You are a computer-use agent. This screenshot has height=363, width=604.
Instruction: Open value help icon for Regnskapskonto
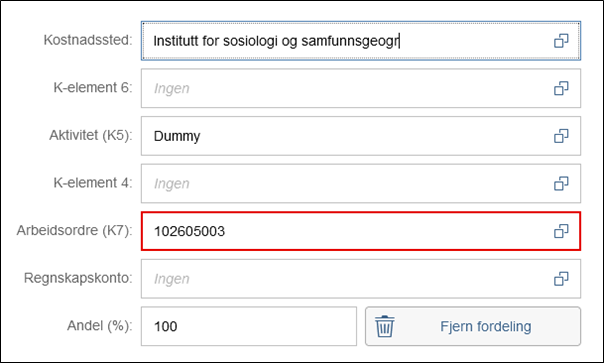point(561,279)
